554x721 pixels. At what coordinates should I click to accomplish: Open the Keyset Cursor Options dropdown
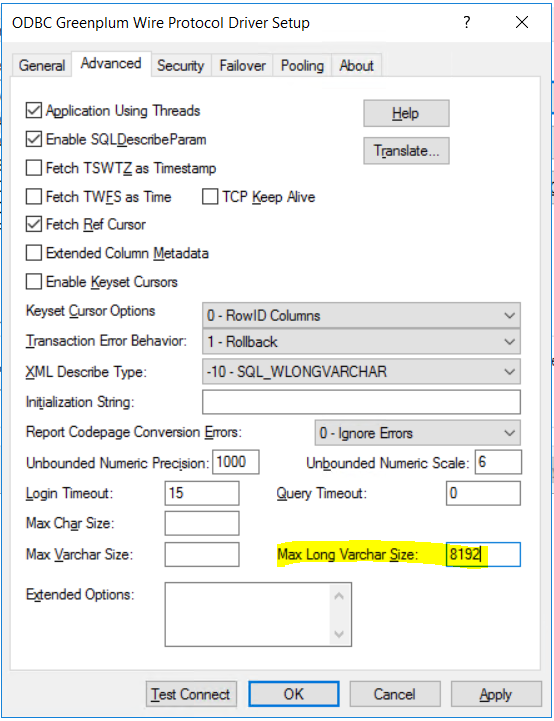point(361,315)
